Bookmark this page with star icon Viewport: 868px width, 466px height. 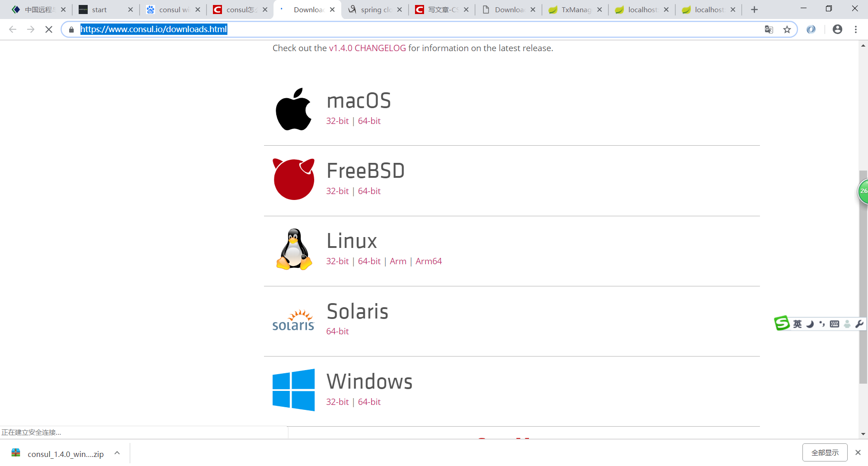point(787,29)
